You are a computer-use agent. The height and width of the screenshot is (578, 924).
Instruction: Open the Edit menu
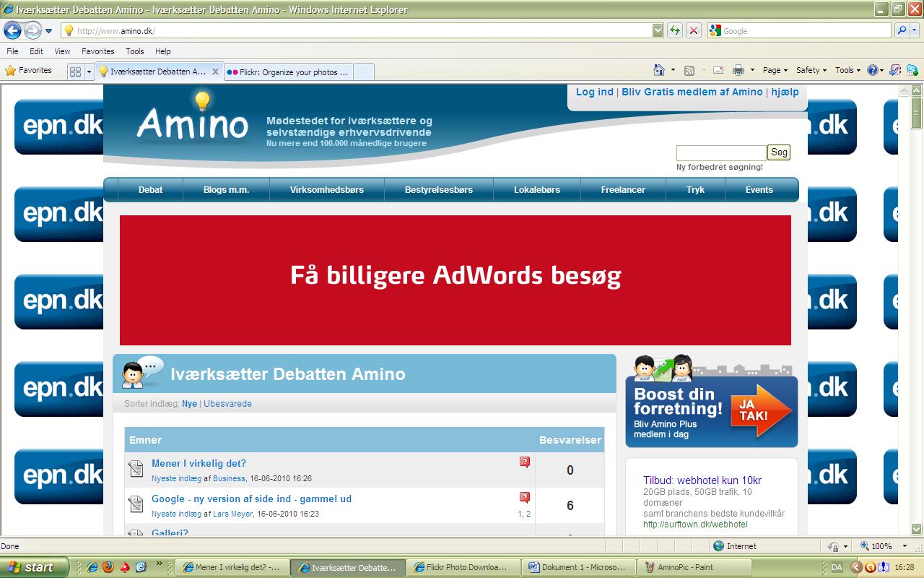click(x=36, y=51)
